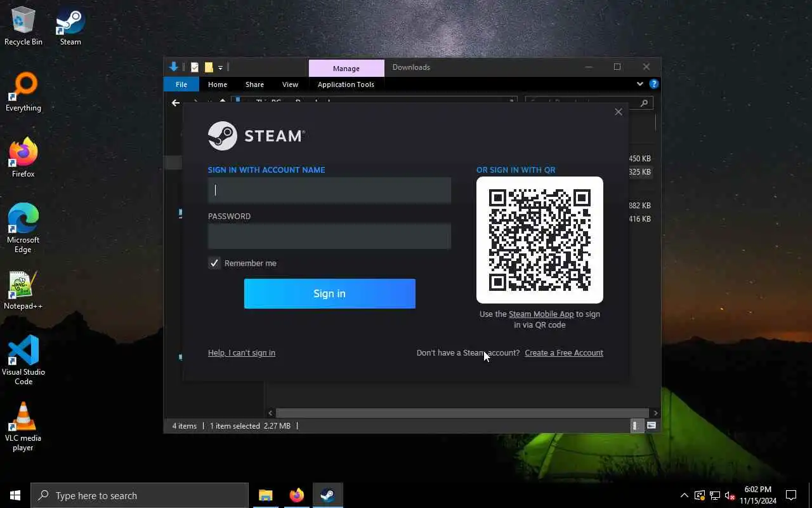The height and width of the screenshot is (508, 812).
Task: Click the Steam taskbar icon
Action: coord(327,495)
